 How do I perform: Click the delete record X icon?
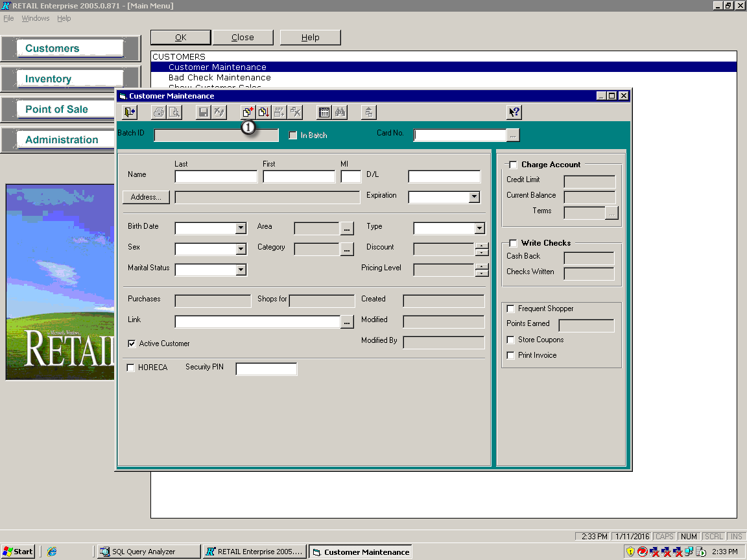point(296,112)
